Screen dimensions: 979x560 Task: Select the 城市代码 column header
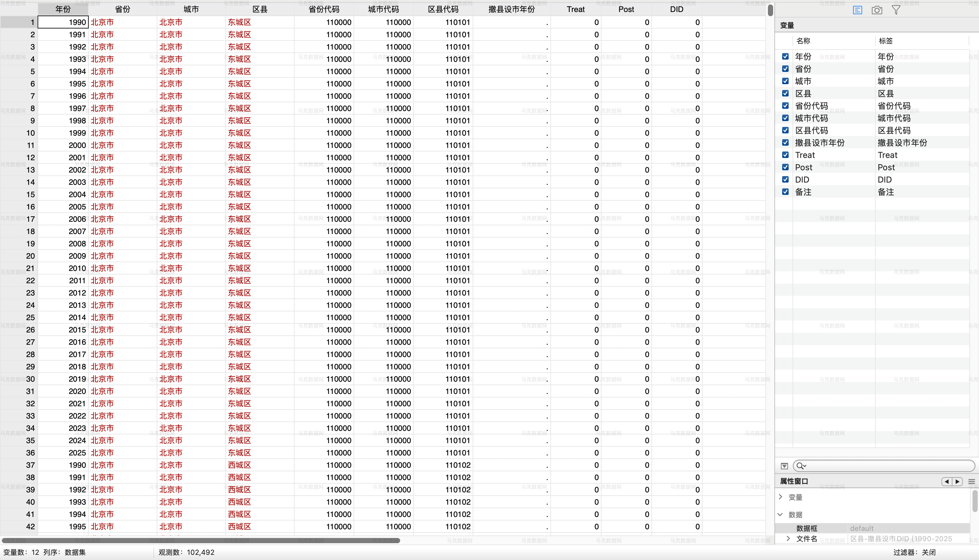[x=384, y=9]
